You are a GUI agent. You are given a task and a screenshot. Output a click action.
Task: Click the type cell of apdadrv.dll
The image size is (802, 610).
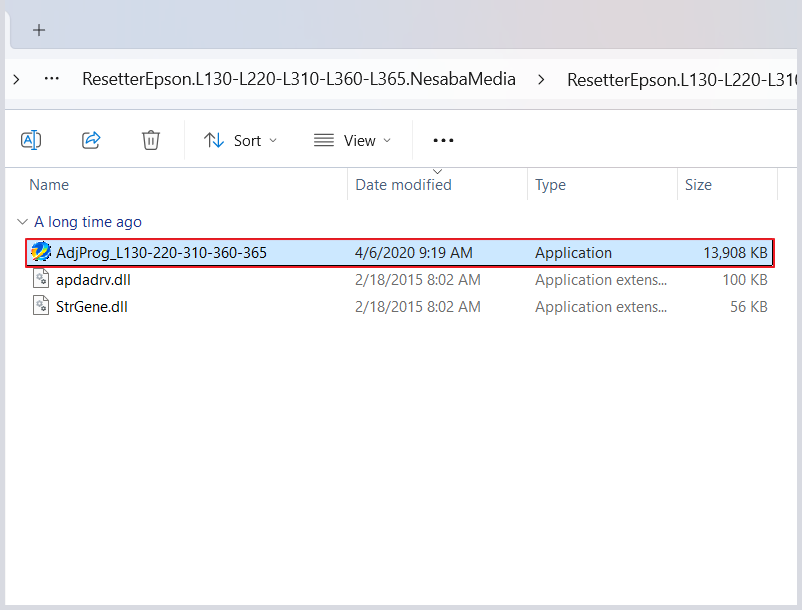(601, 280)
